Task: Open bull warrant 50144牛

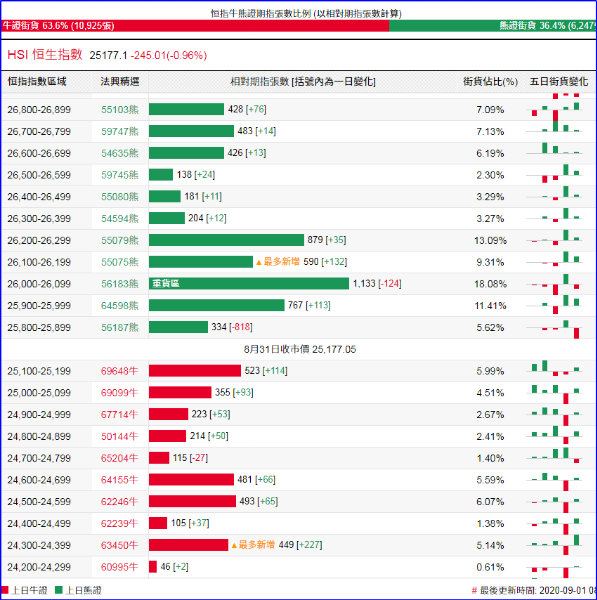Action: pos(119,437)
